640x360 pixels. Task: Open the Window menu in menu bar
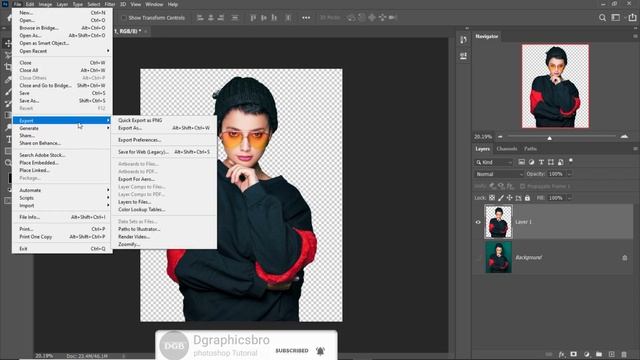(x=154, y=4)
